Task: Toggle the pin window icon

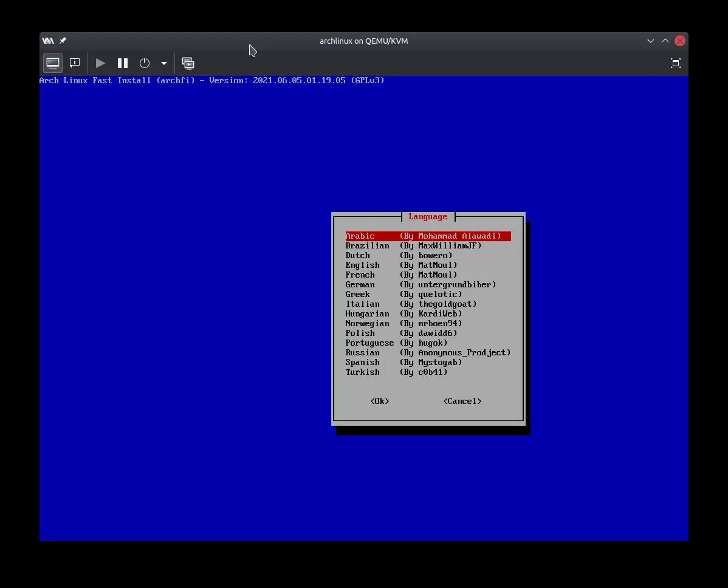Action: [63, 41]
